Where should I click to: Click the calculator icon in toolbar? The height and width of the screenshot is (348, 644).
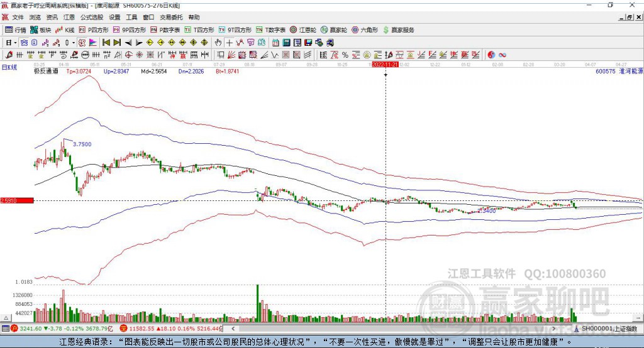287,43
